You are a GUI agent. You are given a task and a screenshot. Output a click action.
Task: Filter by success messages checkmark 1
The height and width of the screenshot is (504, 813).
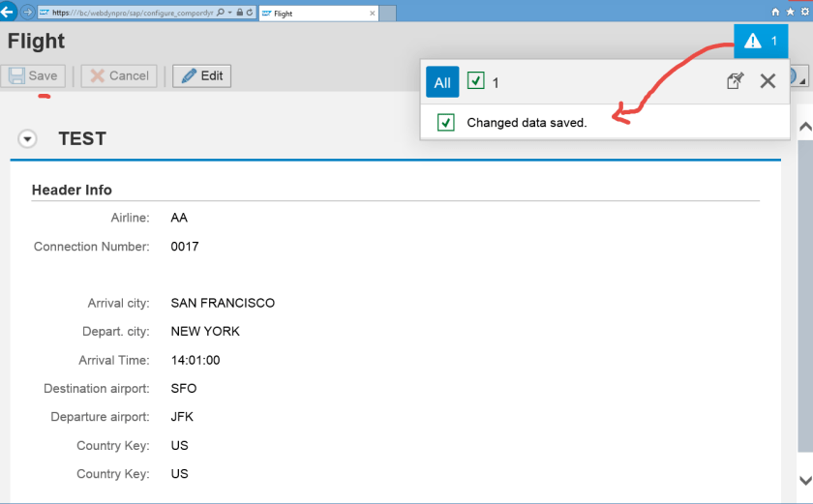point(483,82)
